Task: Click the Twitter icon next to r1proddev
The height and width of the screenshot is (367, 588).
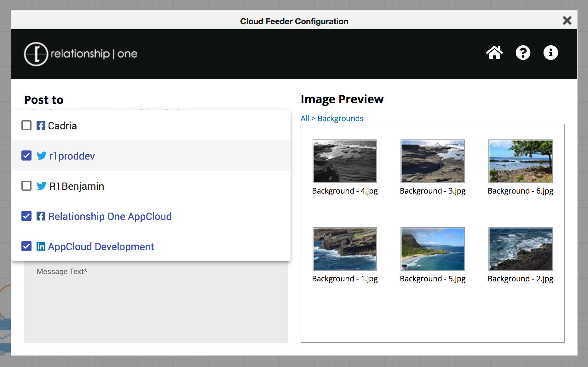Action: point(41,156)
